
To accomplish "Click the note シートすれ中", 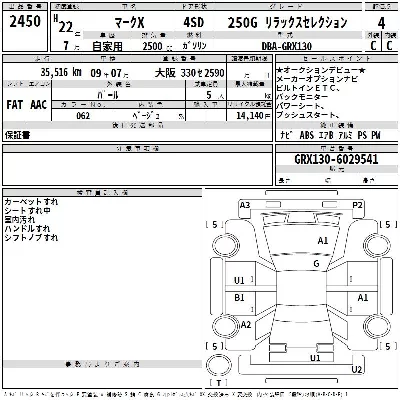I will point(27,211).
